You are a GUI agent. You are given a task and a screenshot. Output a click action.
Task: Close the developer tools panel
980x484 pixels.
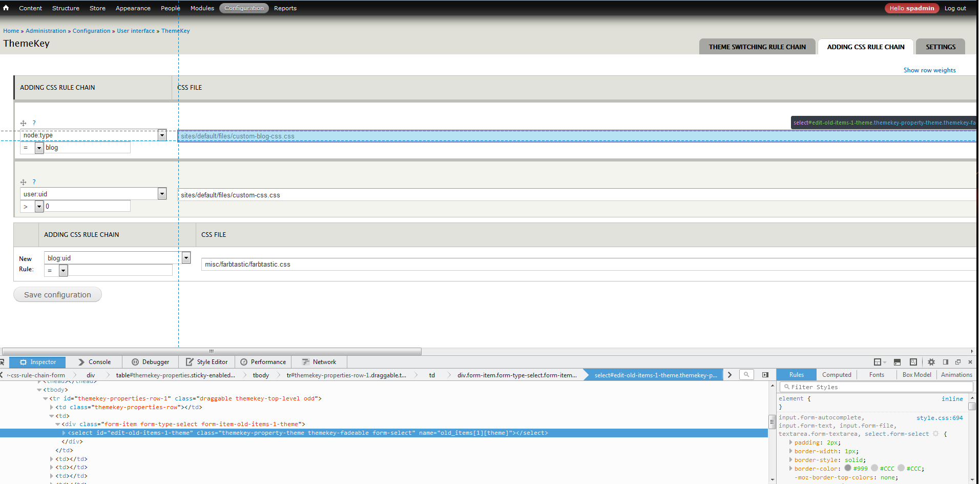click(x=970, y=362)
